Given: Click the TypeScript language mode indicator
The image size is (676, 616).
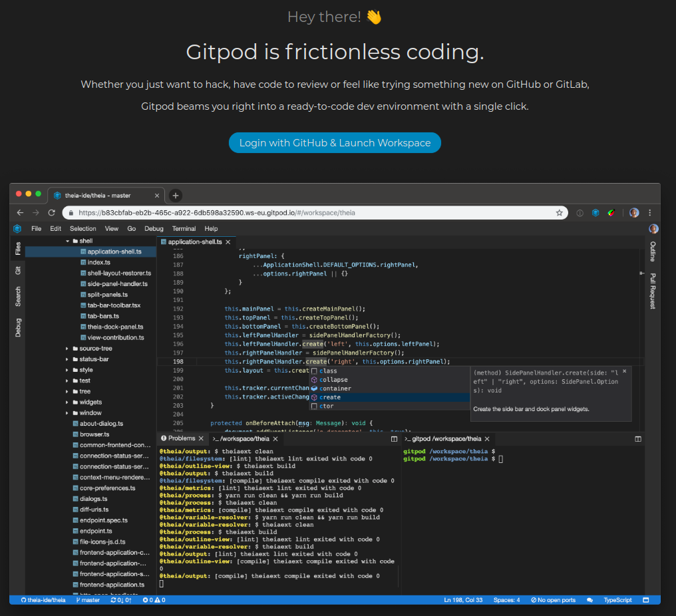Looking at the screenshot, I should 617,599.
